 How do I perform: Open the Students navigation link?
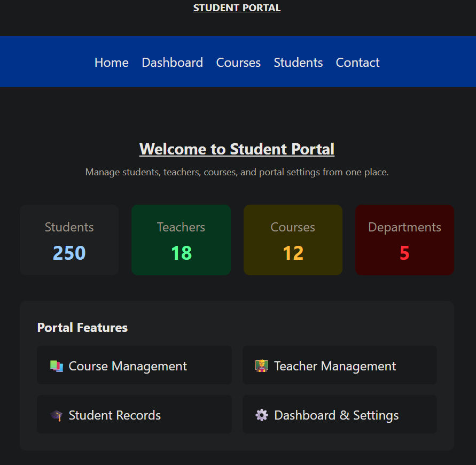[x=298, y=63]
